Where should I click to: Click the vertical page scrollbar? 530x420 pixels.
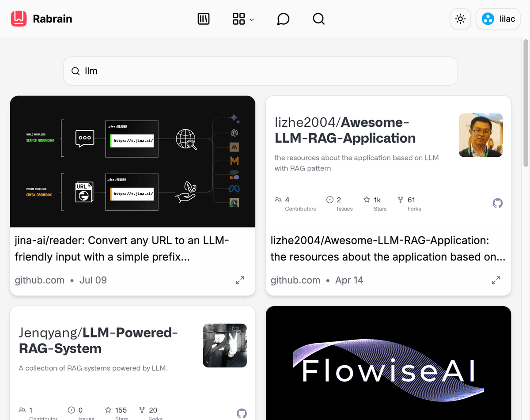pos(526,103)
